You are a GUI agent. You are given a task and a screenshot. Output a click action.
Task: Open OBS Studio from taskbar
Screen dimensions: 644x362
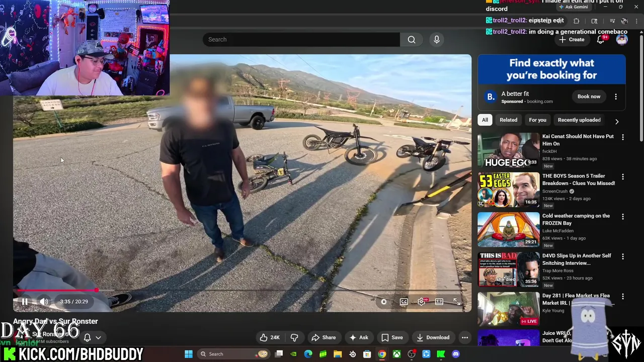[x=412, y=354]
